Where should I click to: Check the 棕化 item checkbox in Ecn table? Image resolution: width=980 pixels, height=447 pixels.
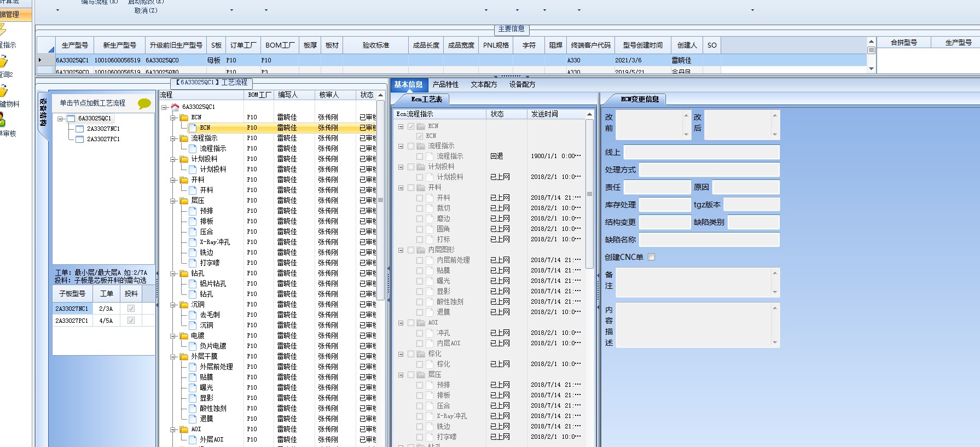pos(420,364)
